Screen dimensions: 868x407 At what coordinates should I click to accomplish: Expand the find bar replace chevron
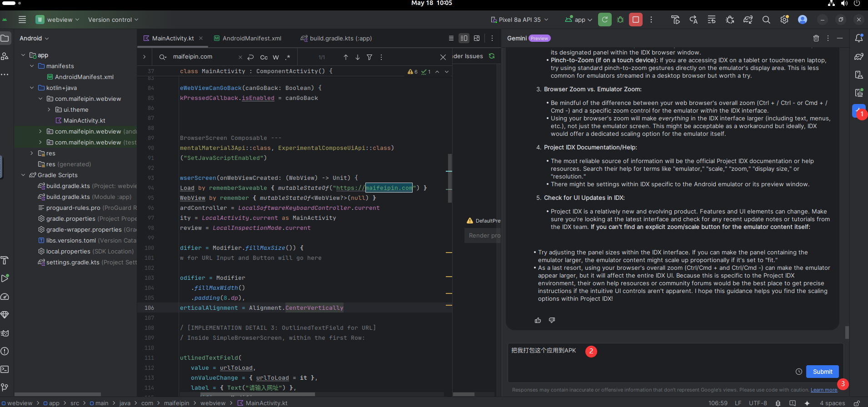[x=144, y=57]
